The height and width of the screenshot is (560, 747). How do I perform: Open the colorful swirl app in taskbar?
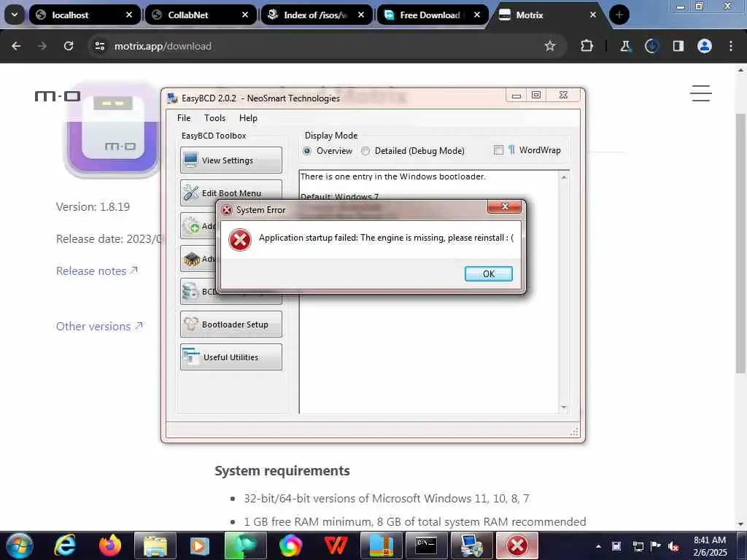(290, 545)
